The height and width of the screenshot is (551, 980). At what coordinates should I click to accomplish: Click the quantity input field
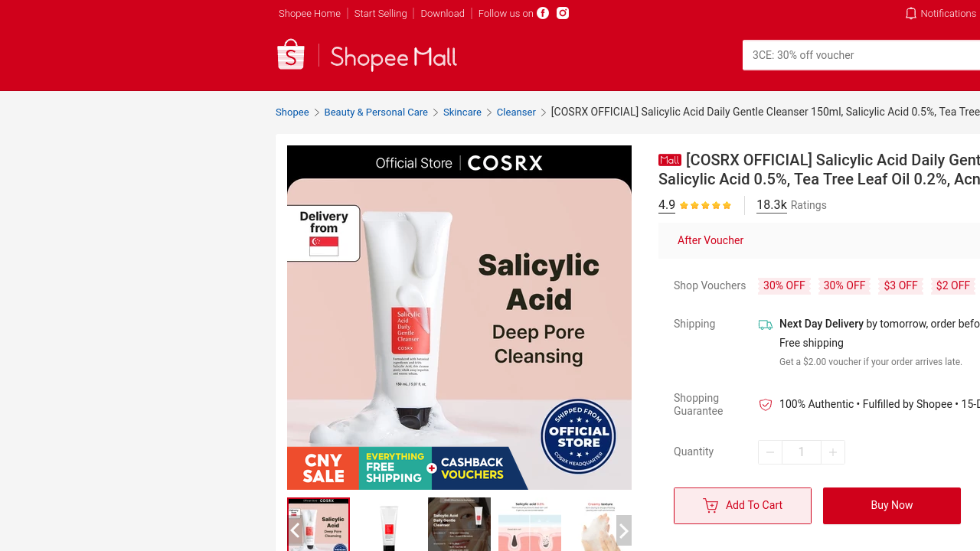(x=802, y=452)
